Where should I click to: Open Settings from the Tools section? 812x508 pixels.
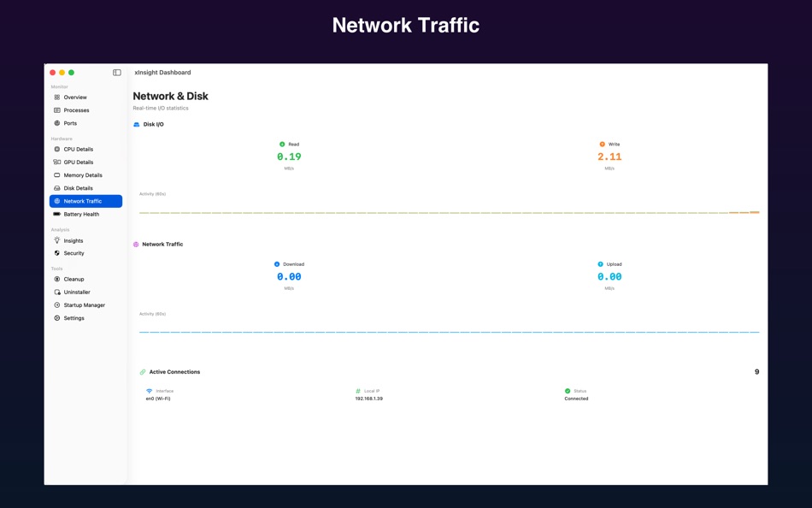pos(74,317)
